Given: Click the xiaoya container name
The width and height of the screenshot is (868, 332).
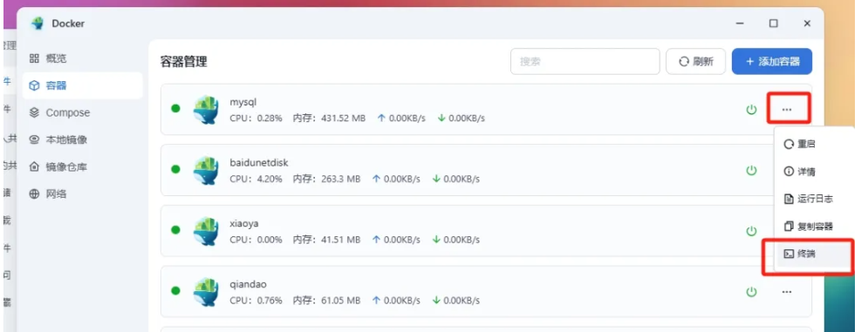Looking at the screenshot, I should coord(244,224).
